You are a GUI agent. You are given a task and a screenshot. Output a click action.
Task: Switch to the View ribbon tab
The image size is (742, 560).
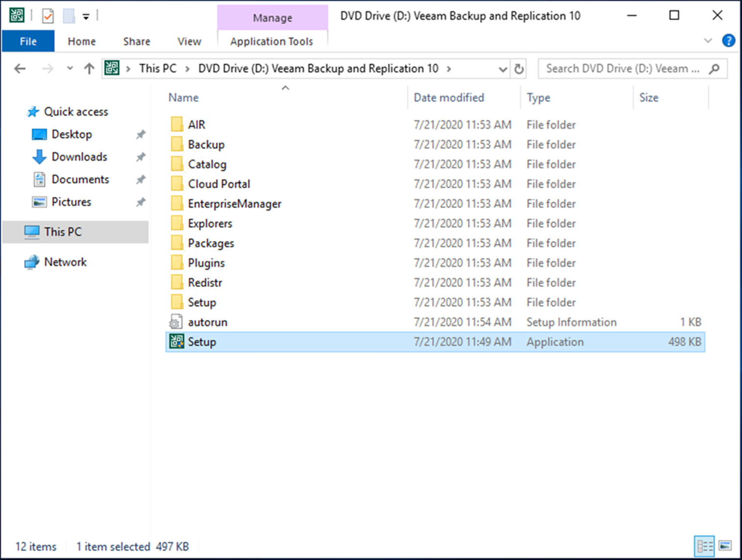[189, 41]
